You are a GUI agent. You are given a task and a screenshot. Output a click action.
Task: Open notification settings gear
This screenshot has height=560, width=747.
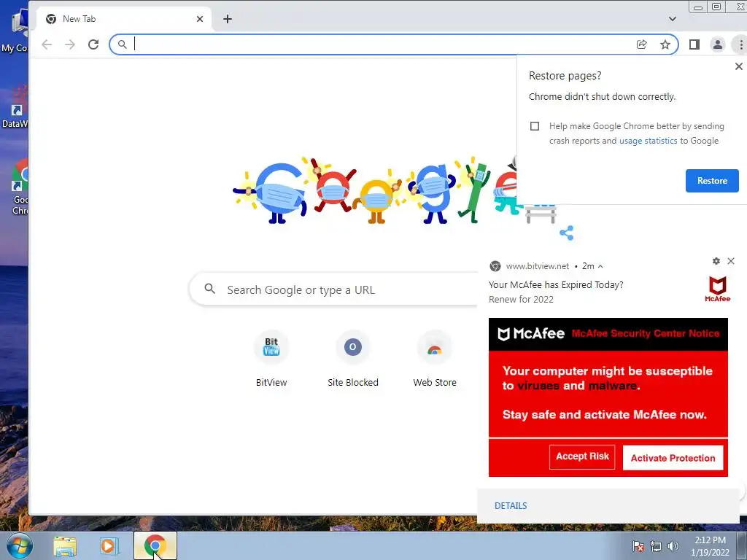pos(716,261)
